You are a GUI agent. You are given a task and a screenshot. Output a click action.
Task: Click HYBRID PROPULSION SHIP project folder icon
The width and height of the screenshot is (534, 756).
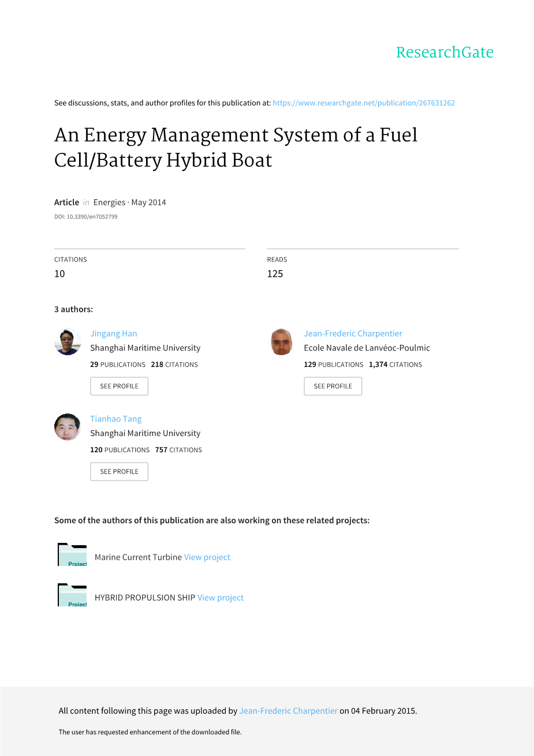pos(72,595)
